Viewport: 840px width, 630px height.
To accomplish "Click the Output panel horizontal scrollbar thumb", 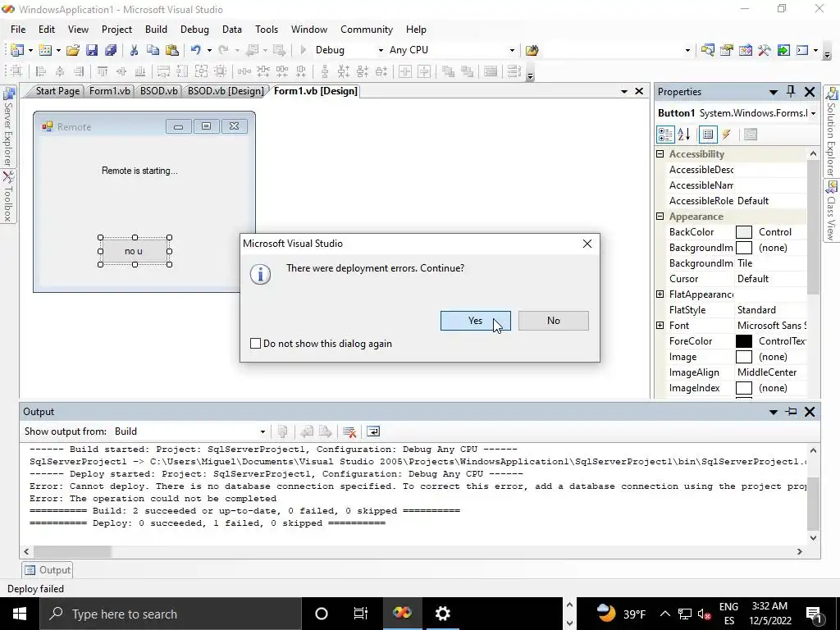I will pos(72,551).
